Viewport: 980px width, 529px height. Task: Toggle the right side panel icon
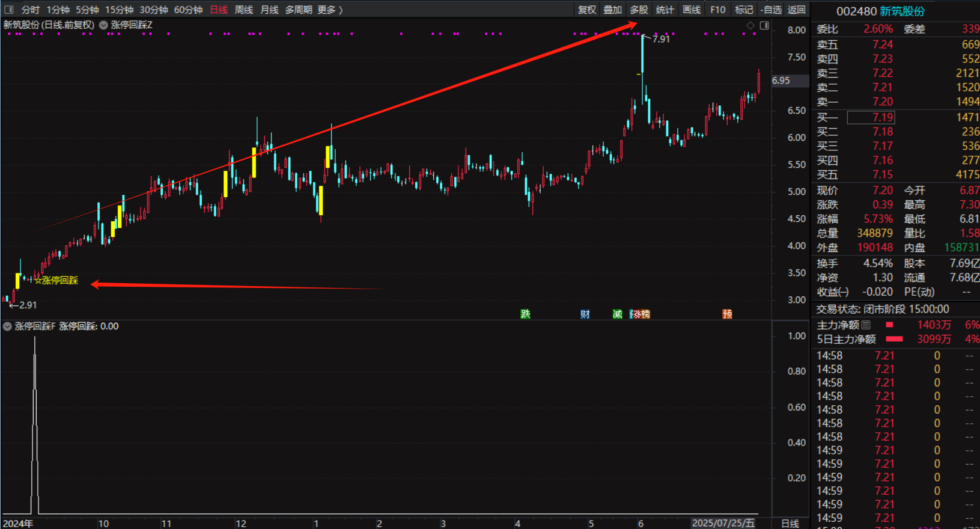pos(764,25)
